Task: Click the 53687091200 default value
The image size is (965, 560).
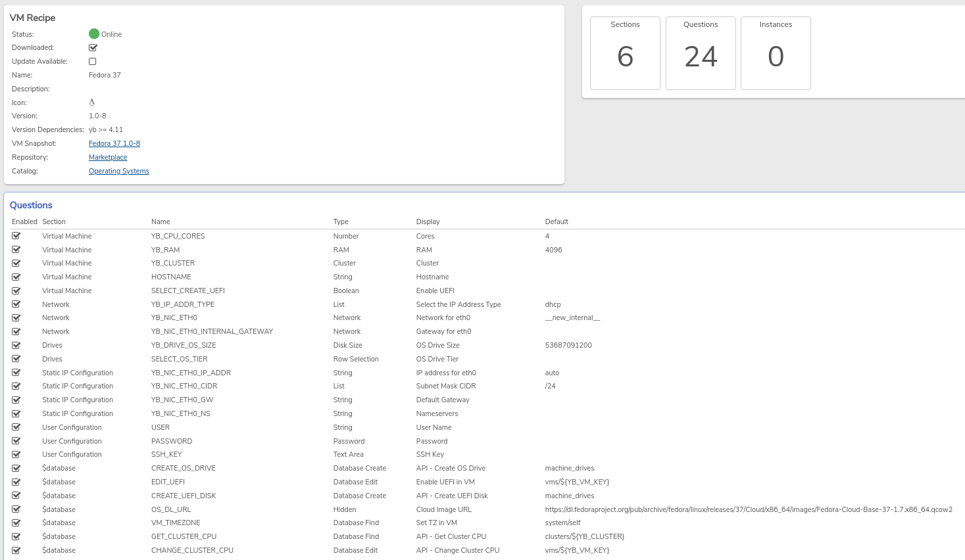Action: 568,345
